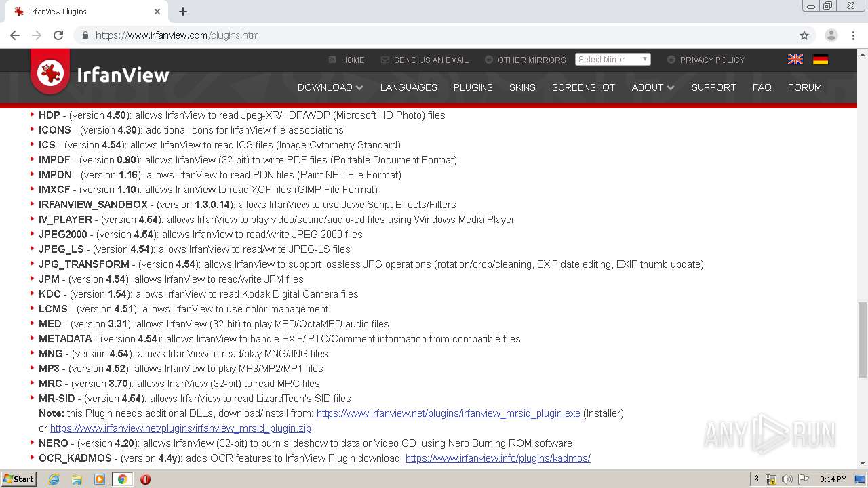868x488 pixels.
Task: Click the red Opera taskbar icon
Action: coord(145,479)
